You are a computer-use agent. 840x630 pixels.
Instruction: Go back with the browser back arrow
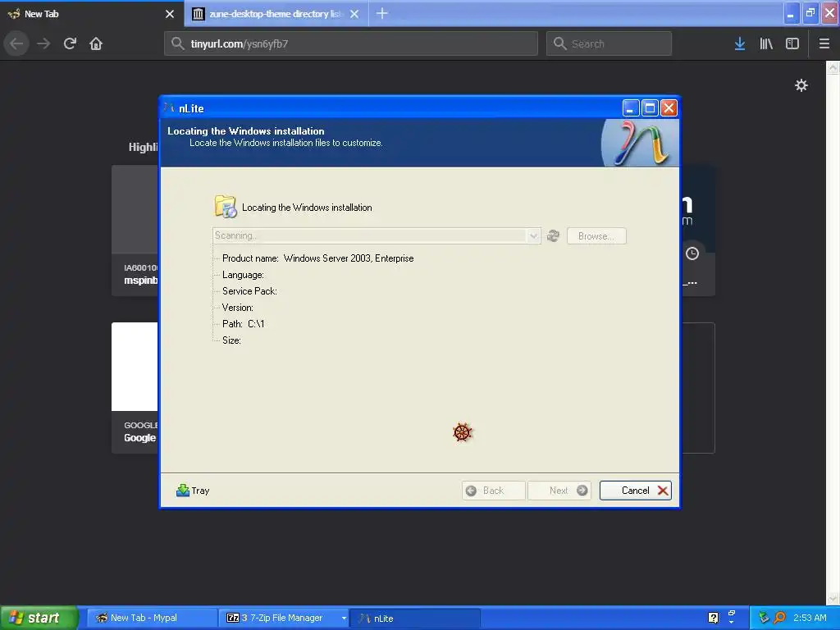pos(16,43)
